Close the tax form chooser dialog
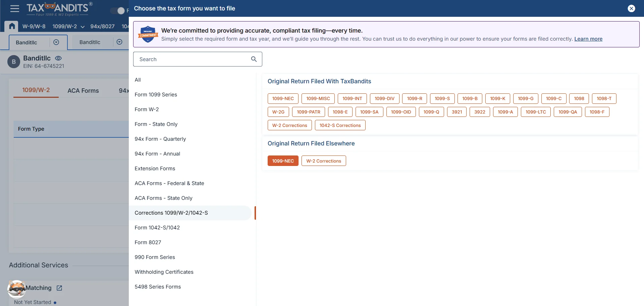644x306 pixels. 631,8
